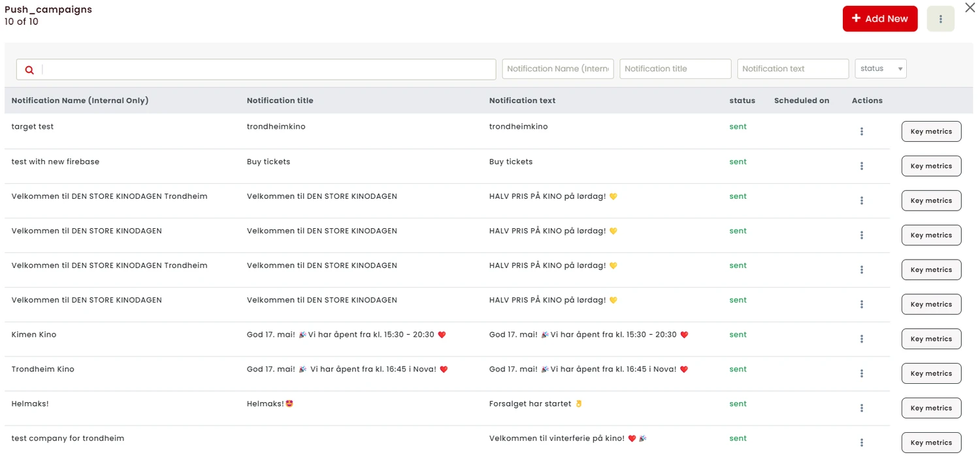This screenshot has width=980, height=476.
Task: Open actions menu for Trondheim Kino row
Action: [862, 373]
